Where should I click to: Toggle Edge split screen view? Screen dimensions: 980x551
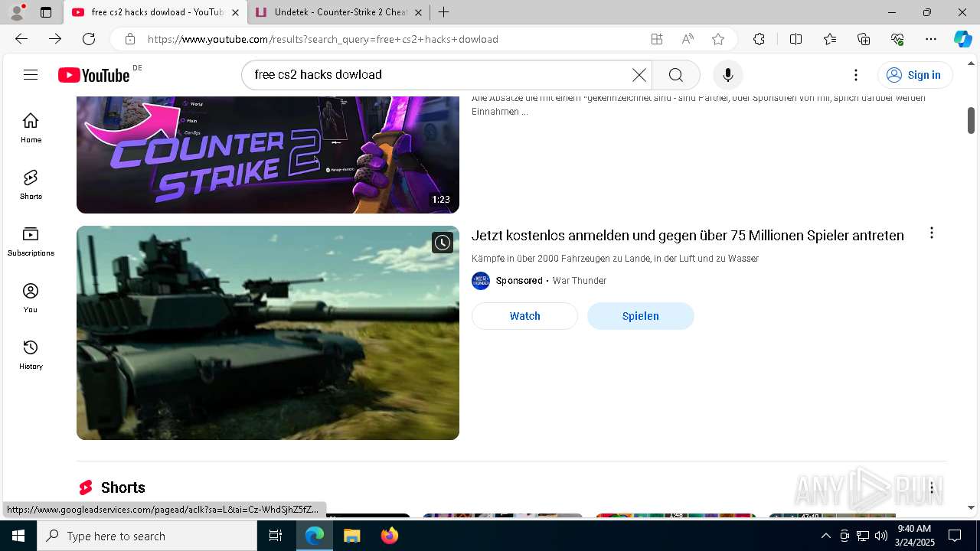(795, 39)
